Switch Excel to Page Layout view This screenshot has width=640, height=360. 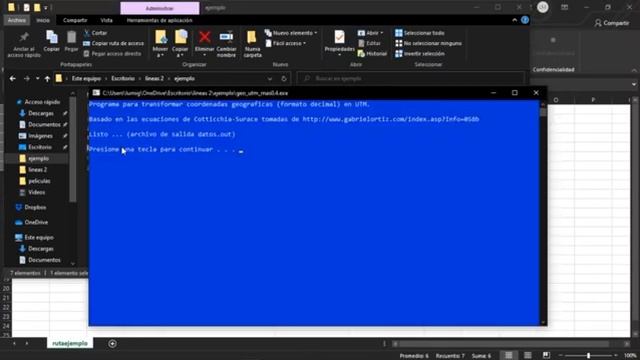point(528,356)
